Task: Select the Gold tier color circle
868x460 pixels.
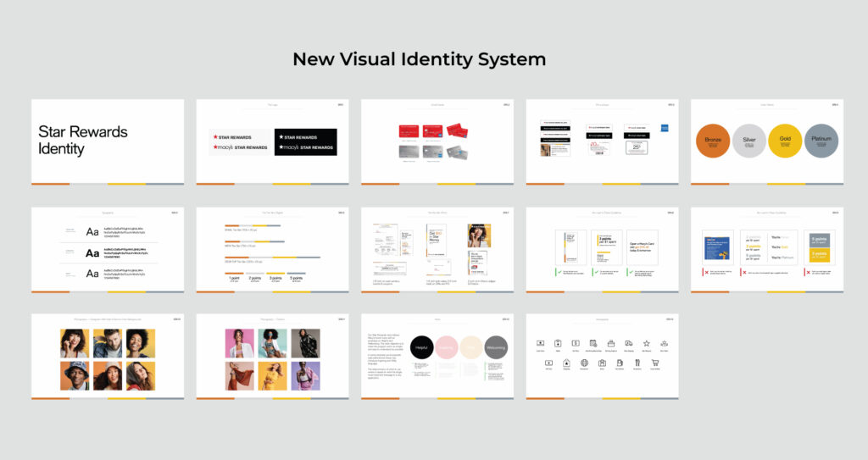Action: click(x=785, y=141)
